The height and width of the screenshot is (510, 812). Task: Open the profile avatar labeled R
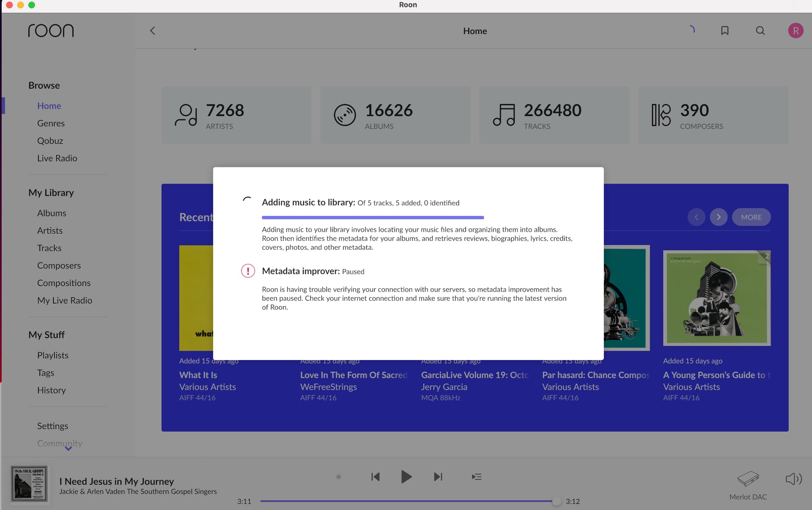click(x=796, y=30)
